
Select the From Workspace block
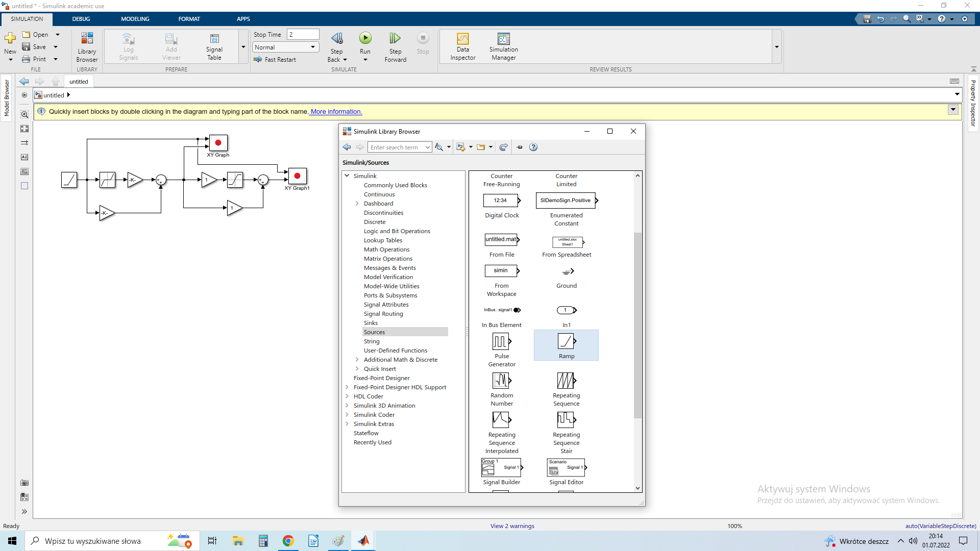point(501,280)
